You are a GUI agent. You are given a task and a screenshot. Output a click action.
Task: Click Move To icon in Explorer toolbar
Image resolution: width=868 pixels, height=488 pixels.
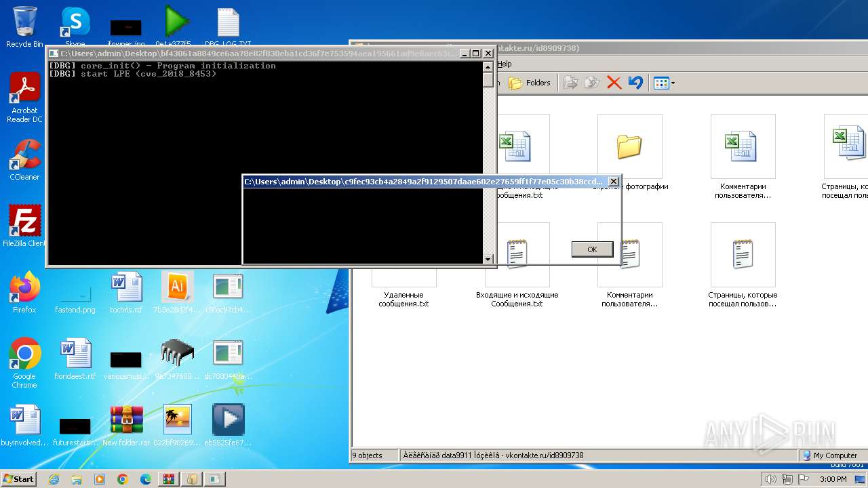[571, 83]
